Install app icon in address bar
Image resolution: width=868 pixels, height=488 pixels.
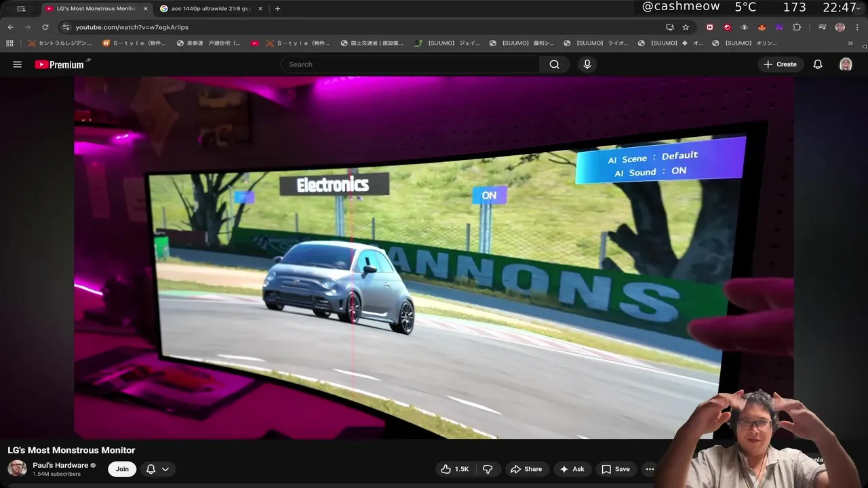pyautogui.click(x=670, y=27)
